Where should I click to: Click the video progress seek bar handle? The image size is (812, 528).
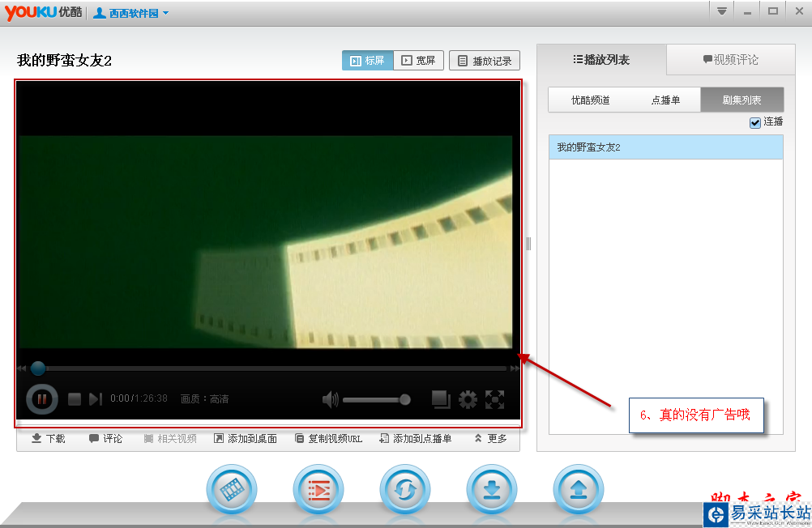pos(38,368)
